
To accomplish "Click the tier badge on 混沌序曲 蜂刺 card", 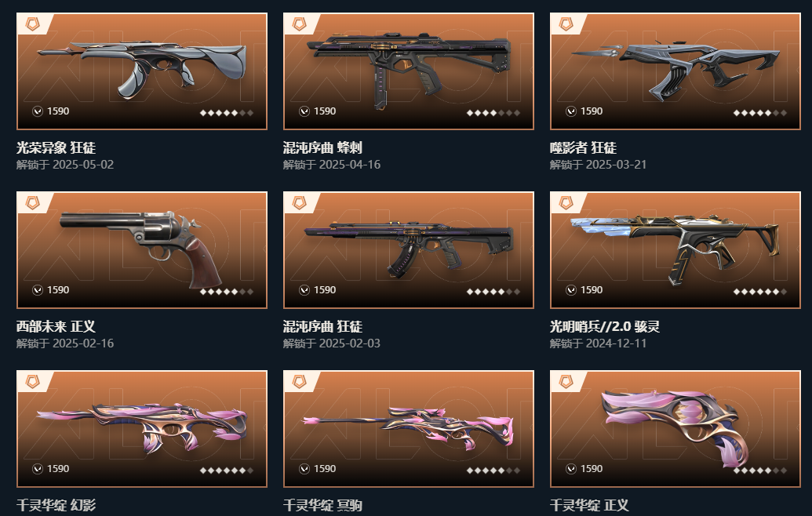I will (300, 24).
